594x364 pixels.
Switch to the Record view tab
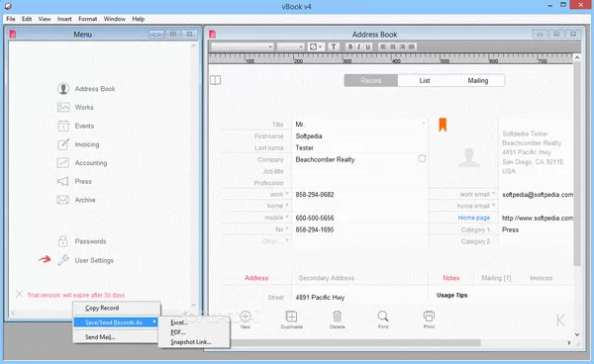[x=371, y=80]
